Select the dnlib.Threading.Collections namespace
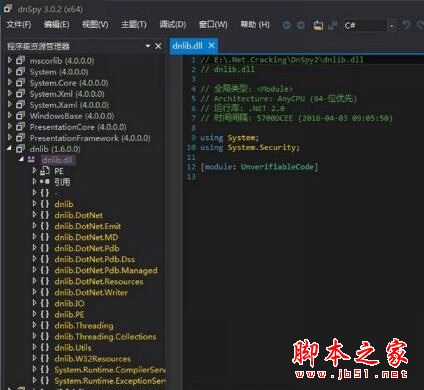The height and width of the screenshot is (390, 424). 105,336
